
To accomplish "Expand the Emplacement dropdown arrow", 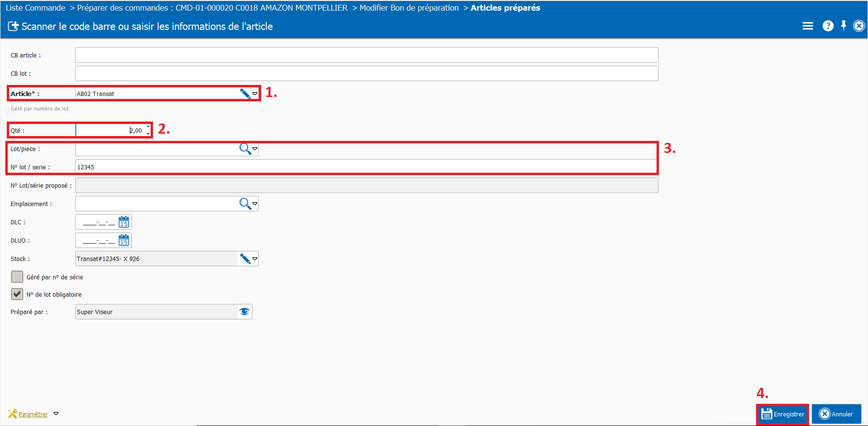I will (255, 204).
